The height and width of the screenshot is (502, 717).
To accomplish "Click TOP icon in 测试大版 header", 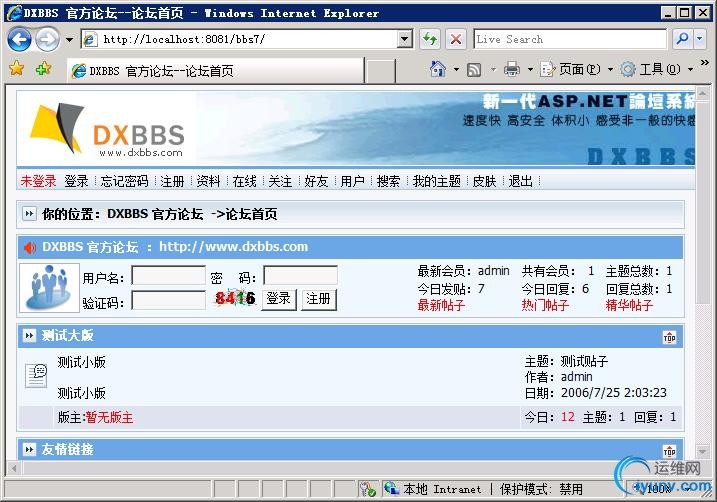I will point(669,338).
